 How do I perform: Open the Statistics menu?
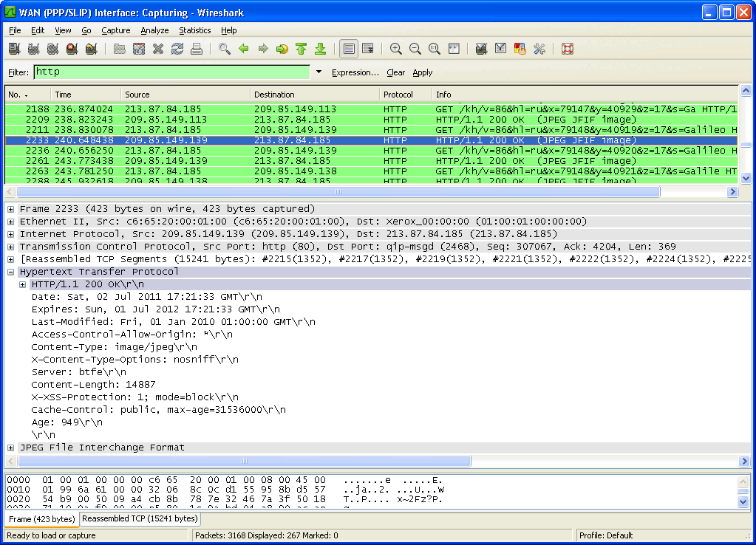194,30
